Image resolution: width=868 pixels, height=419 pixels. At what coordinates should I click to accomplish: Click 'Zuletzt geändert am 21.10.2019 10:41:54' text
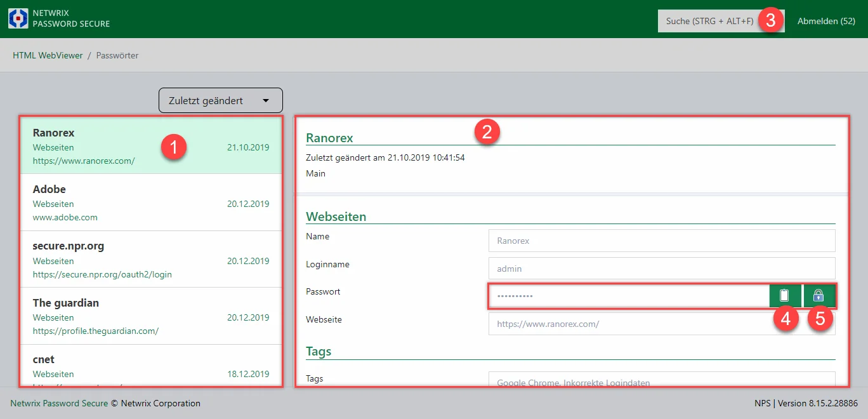point(385,157)
